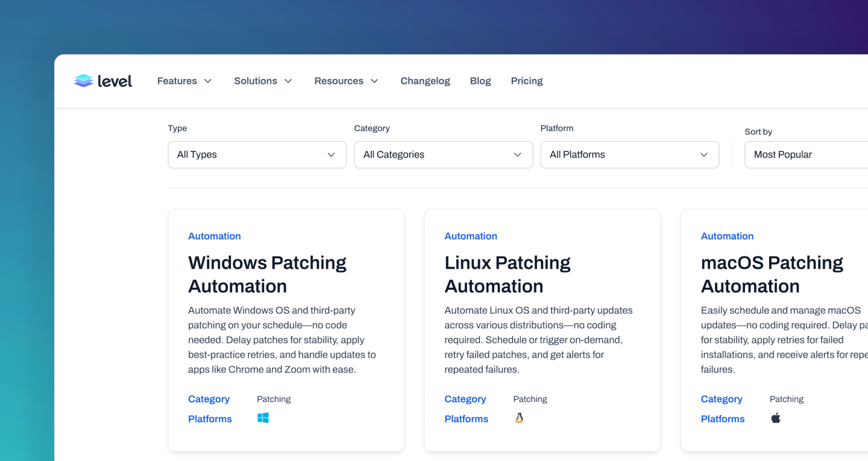Click the Linux Patching card description text
The image size is (868, 461).
click(539, 340)
